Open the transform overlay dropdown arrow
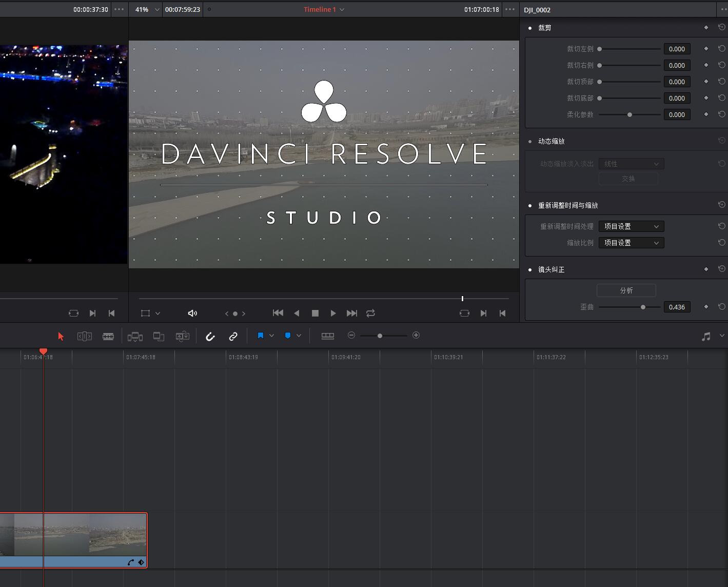 click(x=158, y=313)
